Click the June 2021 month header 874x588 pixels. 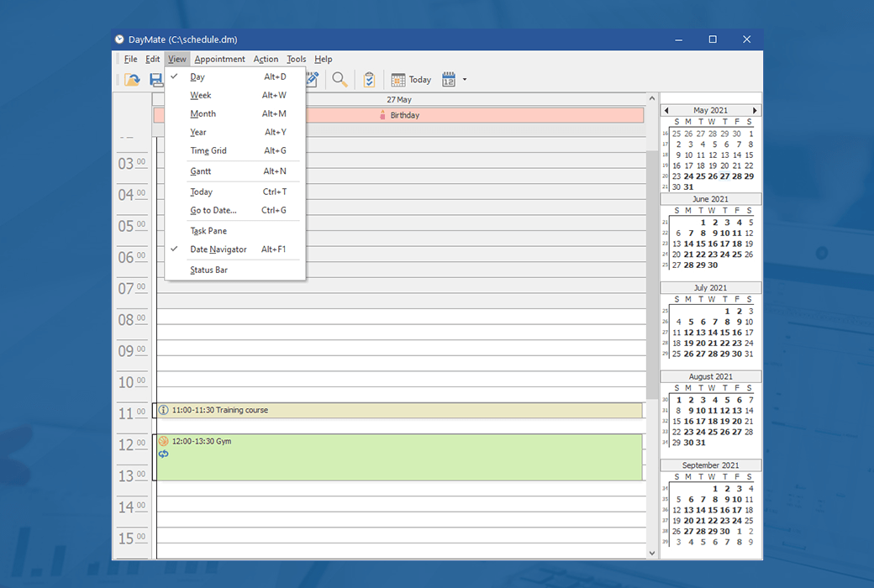coord(710,199)
